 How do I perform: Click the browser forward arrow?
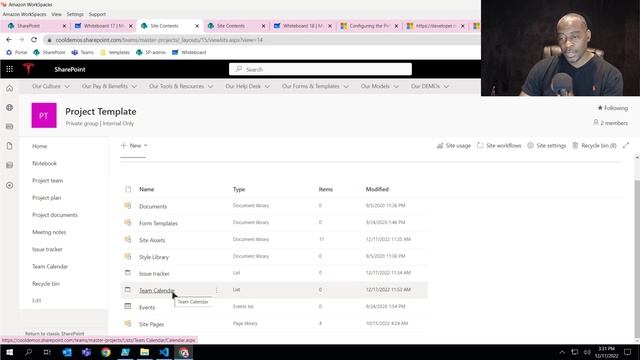[x=21, y=40]
